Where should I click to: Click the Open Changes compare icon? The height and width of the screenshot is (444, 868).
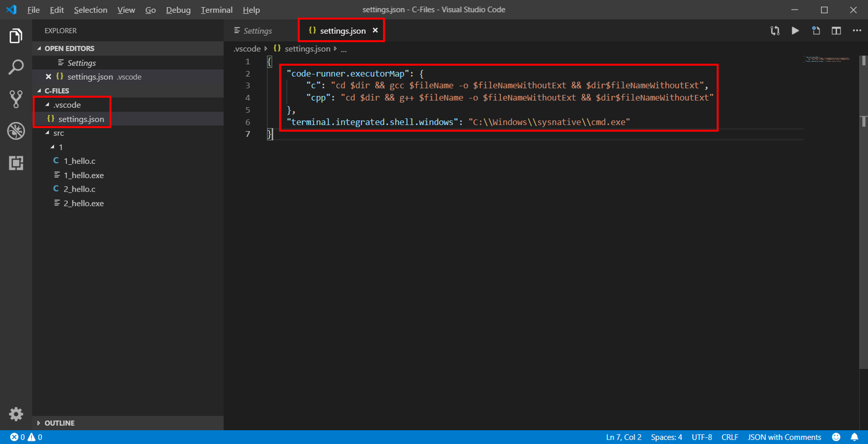click(775, 31)
